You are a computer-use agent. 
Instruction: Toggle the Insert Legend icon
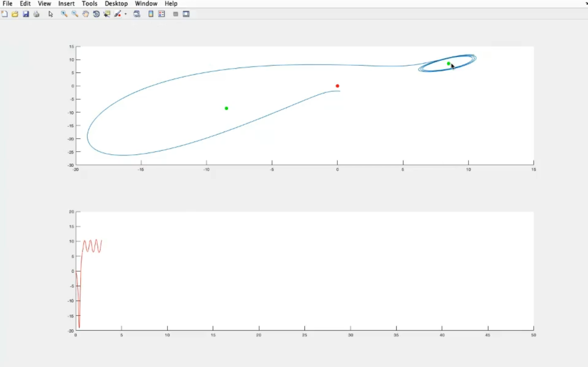point(162,14)
